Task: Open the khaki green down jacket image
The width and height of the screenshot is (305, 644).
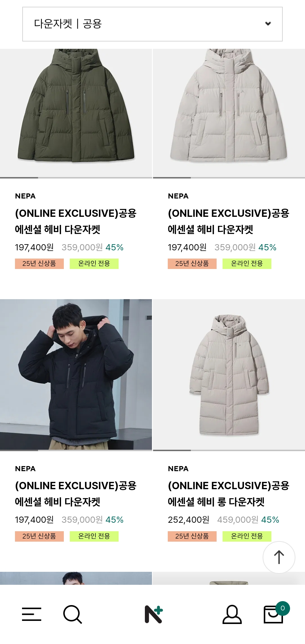Action: pos(76,113)
